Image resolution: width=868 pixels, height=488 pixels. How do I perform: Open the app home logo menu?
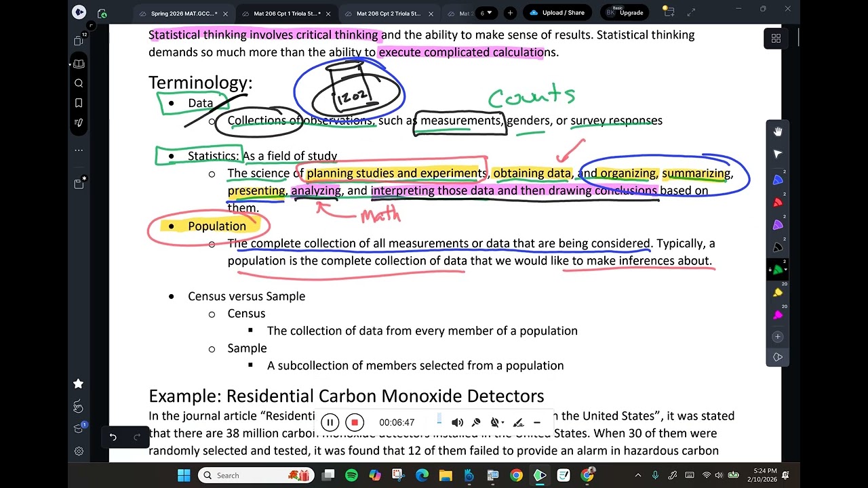79,12
